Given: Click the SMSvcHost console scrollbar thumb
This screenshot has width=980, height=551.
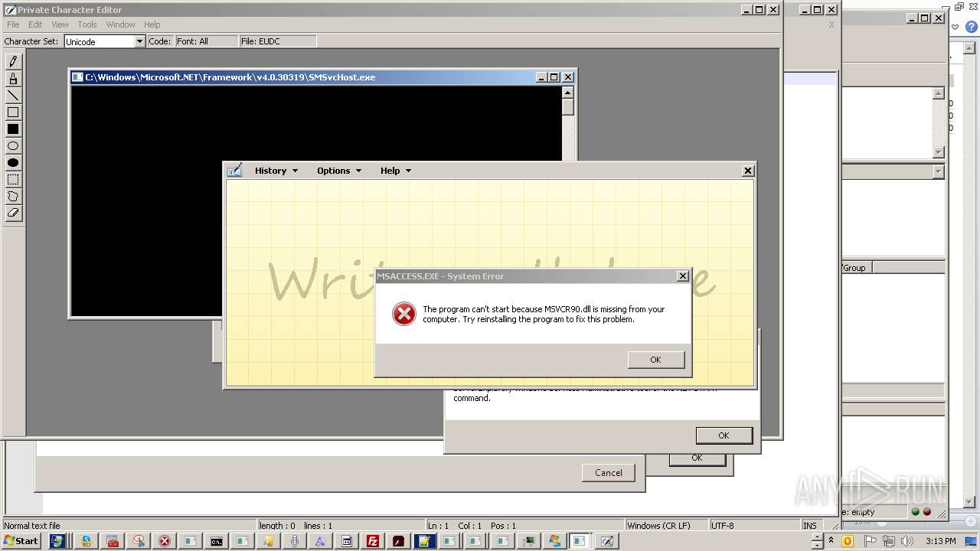Looking at the screenshot, I should click(567, 106).
